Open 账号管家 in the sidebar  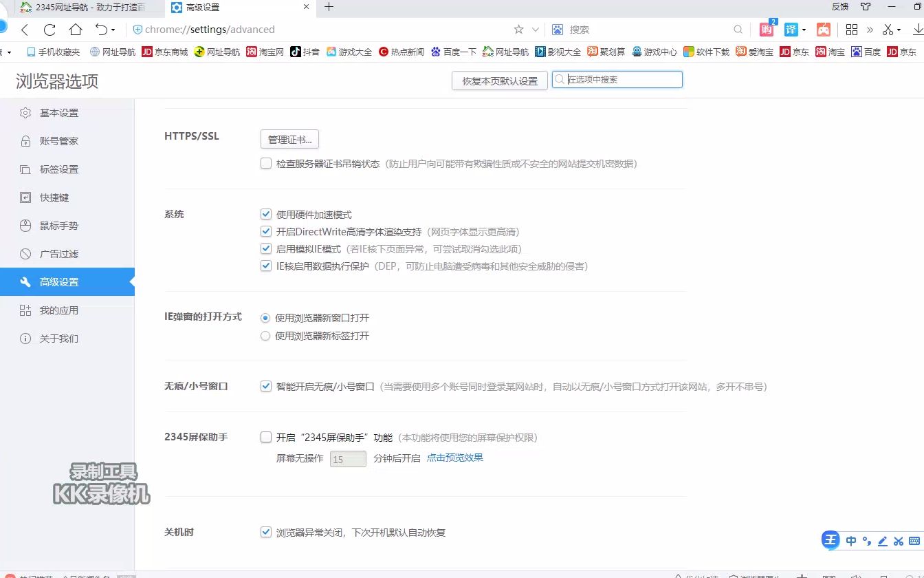(67, 141)
